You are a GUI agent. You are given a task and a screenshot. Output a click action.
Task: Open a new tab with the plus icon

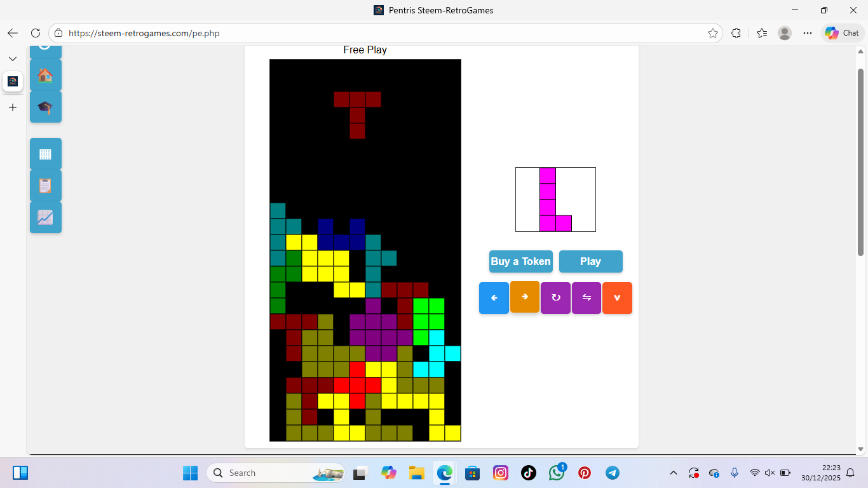pyautogui.click(x=13, y=107)
